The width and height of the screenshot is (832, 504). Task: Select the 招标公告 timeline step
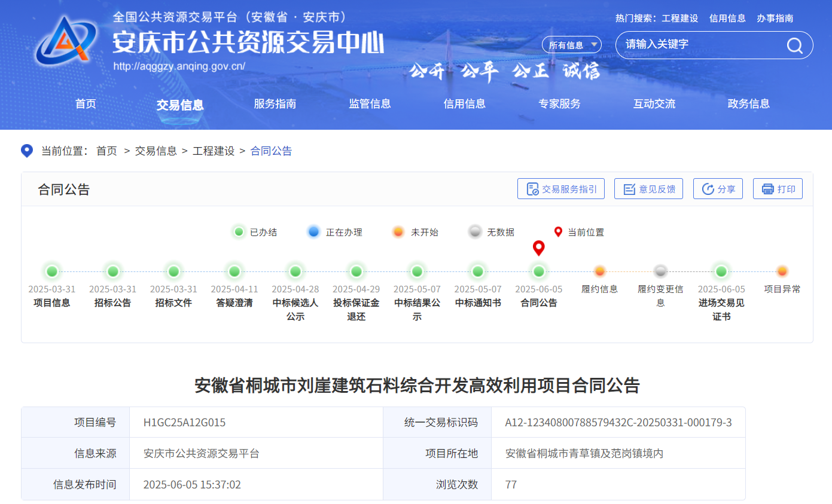[113, 271]
